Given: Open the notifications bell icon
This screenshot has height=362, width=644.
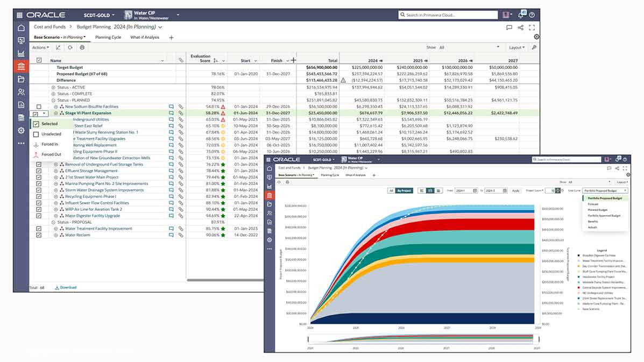Looking at the screenshot, I should point(521,15).
